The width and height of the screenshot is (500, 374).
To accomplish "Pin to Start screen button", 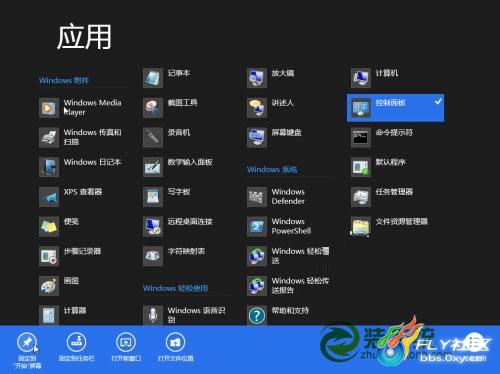I will pos(28,349).
